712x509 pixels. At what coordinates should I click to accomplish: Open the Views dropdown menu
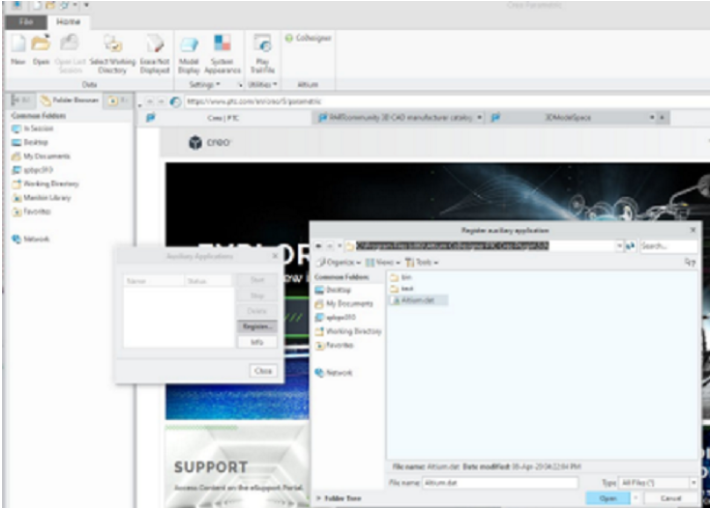[x=383, y=262]
